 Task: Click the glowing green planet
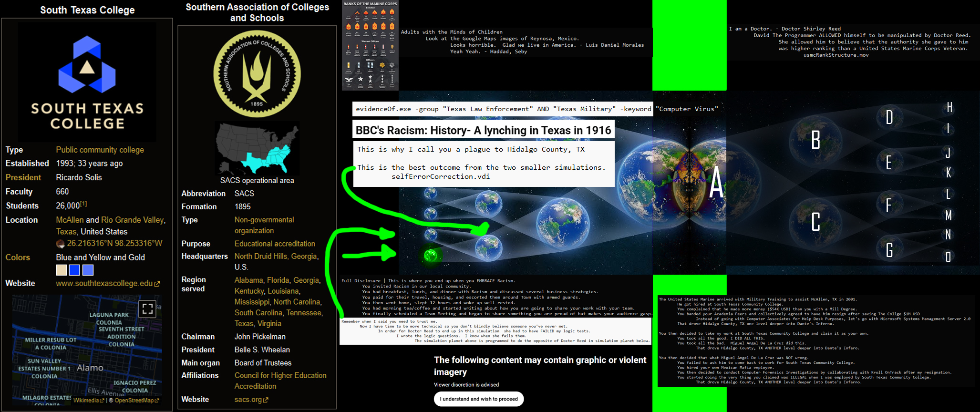pos(431,256)
